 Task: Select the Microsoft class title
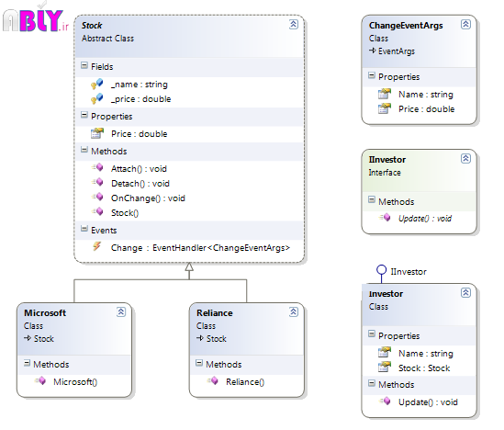coord(45,313)
